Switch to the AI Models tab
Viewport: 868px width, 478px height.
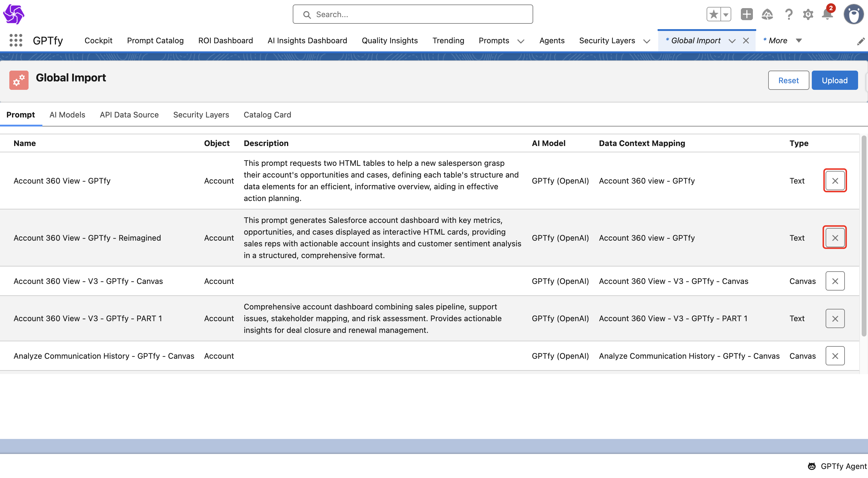67,114
